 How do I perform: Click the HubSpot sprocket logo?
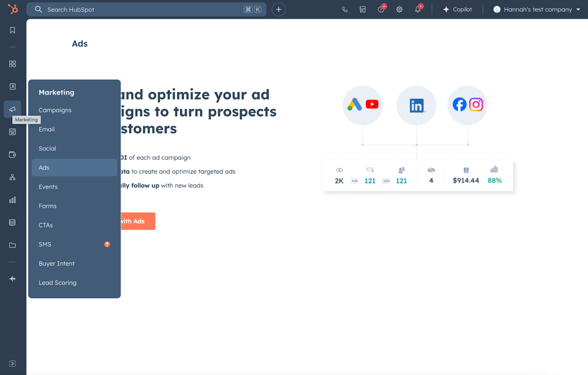13,9
